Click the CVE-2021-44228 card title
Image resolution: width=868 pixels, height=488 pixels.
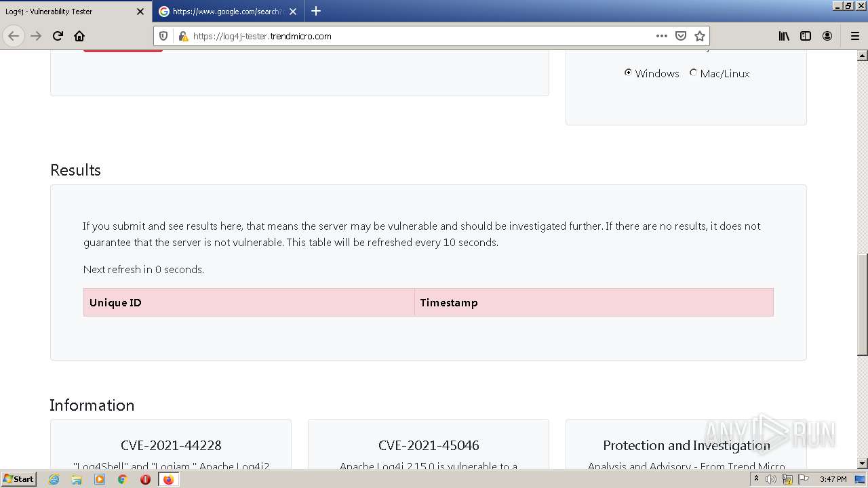pyautogui.click(x=171, y=445)
